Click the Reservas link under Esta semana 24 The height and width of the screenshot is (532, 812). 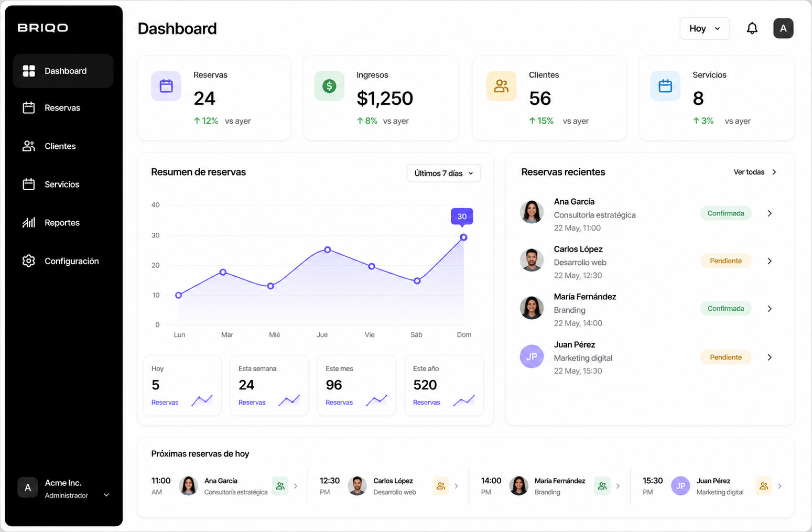[252, 403]
